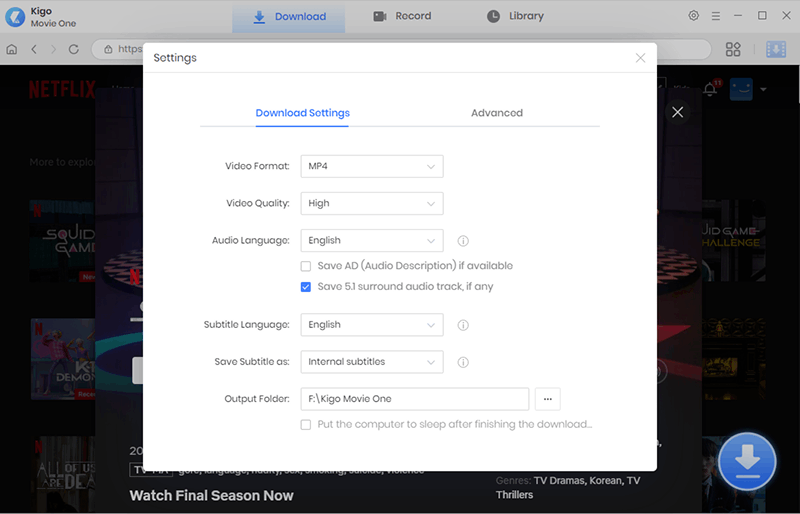Image resolution: width=800 pixels, height=514 pixels.
Task: Select the Download Settings tab
Action: click(303, 113)
